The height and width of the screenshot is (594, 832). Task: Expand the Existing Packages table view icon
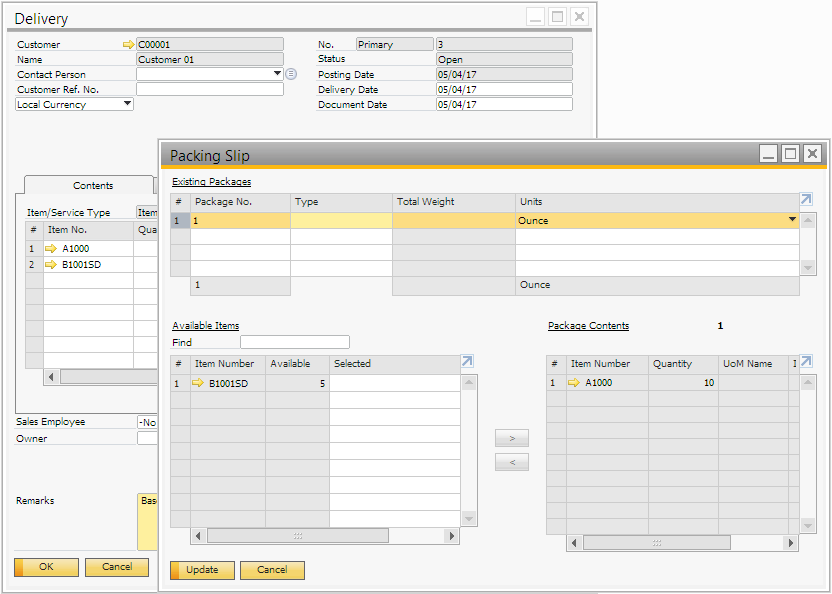806,200
